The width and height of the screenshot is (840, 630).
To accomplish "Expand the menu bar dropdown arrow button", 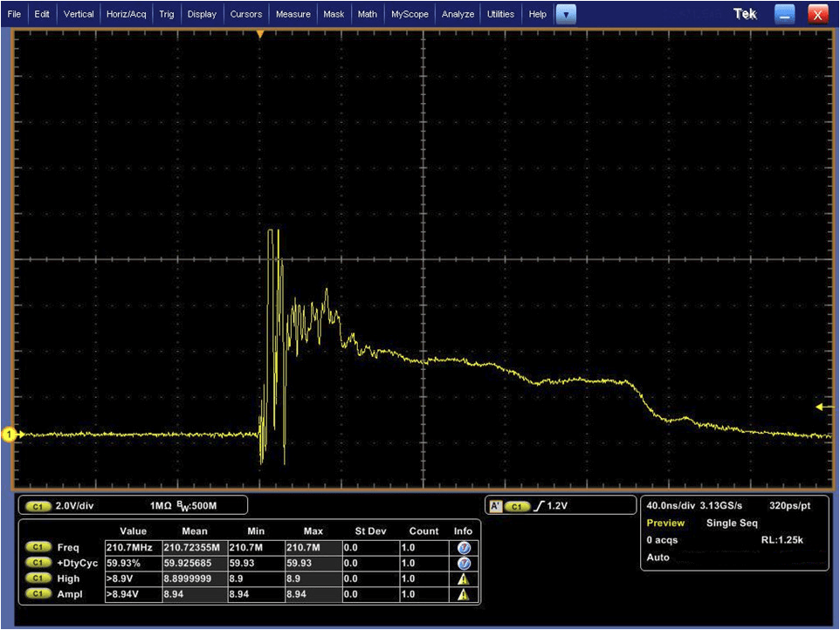I will pyautogui.click(x=566, y=14).
